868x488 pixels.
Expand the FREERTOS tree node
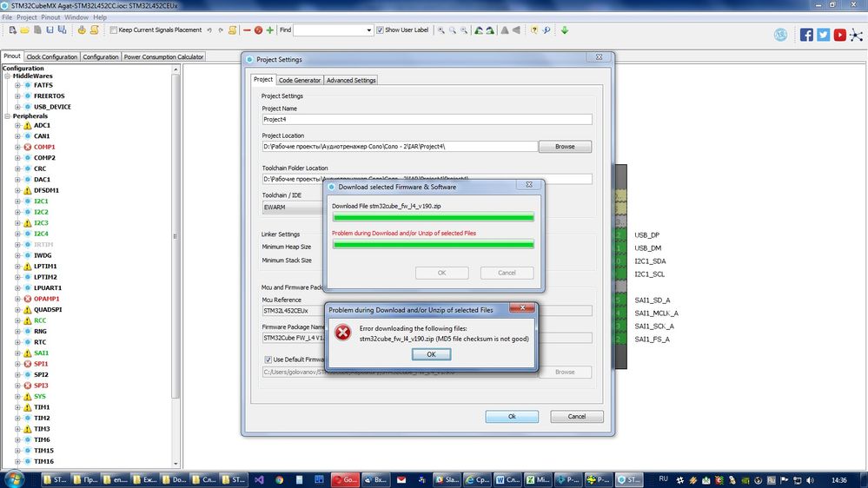click(x=17, y=96)
